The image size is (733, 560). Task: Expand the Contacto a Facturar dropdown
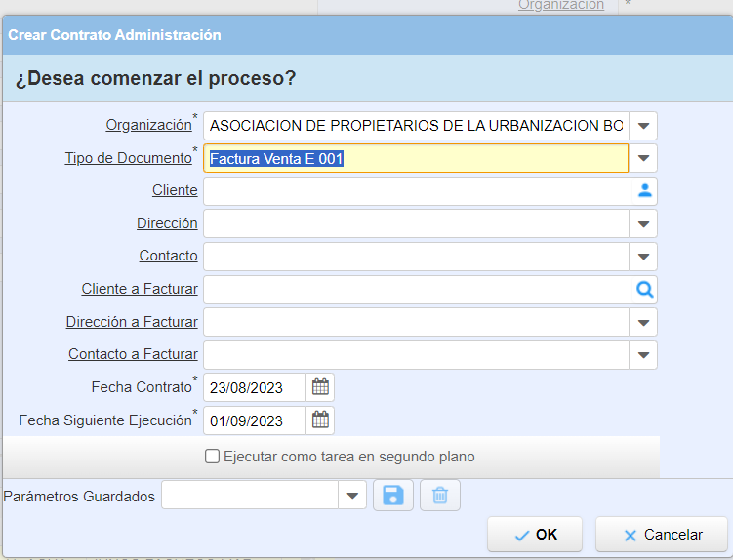point(643,355)
